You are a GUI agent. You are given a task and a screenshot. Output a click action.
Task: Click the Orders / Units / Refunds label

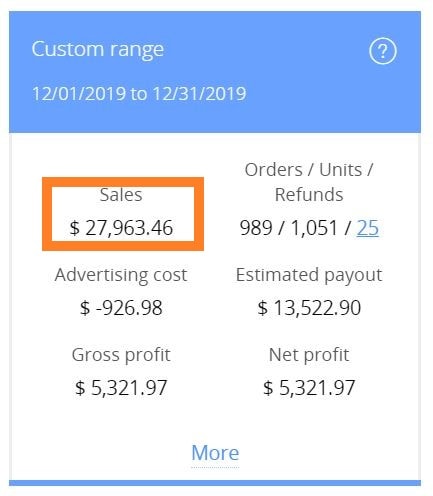(x=309, y=182)
